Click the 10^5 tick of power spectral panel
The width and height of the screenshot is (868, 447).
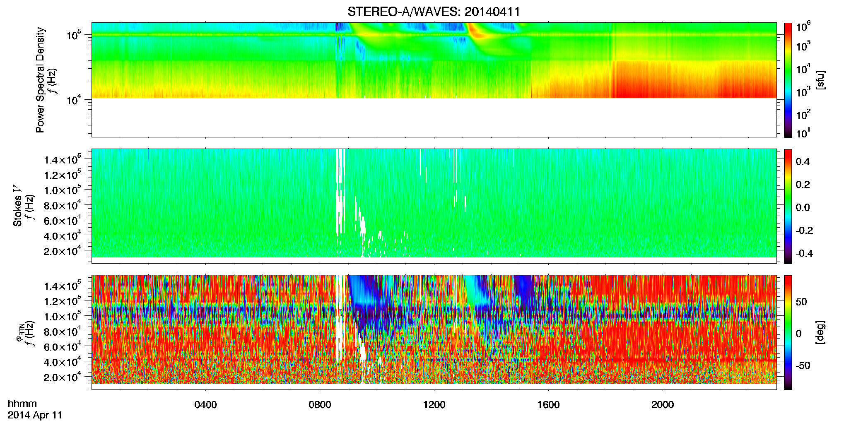click(74, 35)
